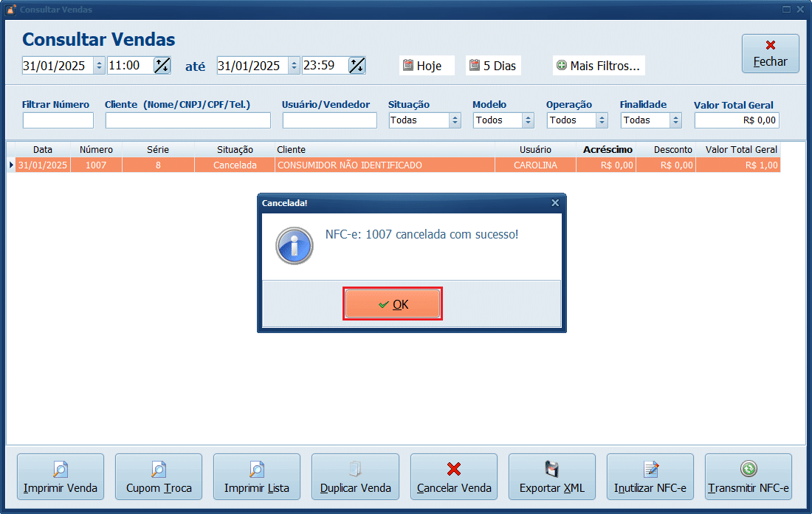Sort by the Número column header

point(96,149)
